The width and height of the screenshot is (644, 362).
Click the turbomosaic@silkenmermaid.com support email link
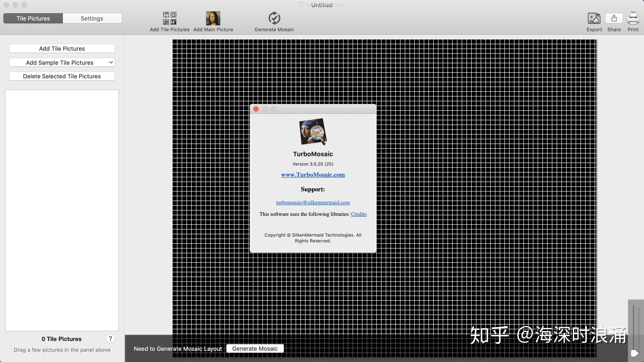pos(313,202)
